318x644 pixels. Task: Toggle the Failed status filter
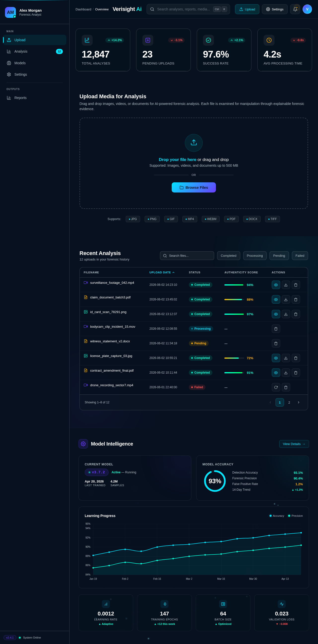click(x=300, y=256)
